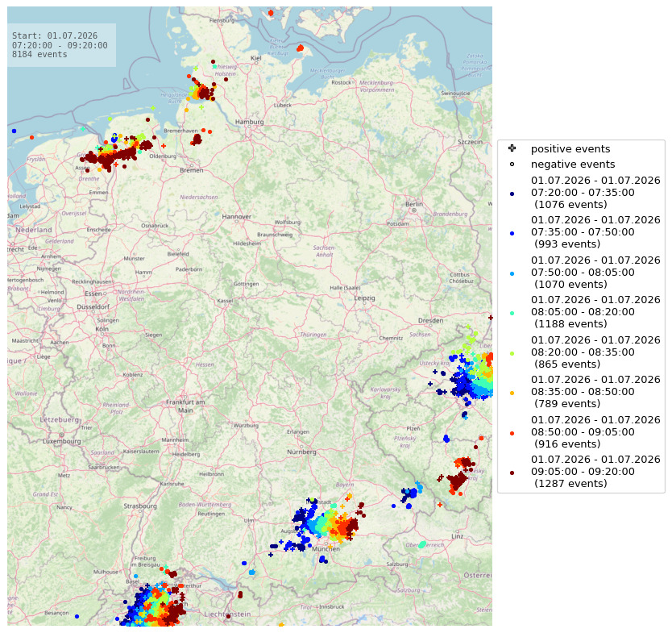Click the dark red event cluster near Bremerhaven
The height and width of the screenshot is (633, 672).
(x=197, y=140)
